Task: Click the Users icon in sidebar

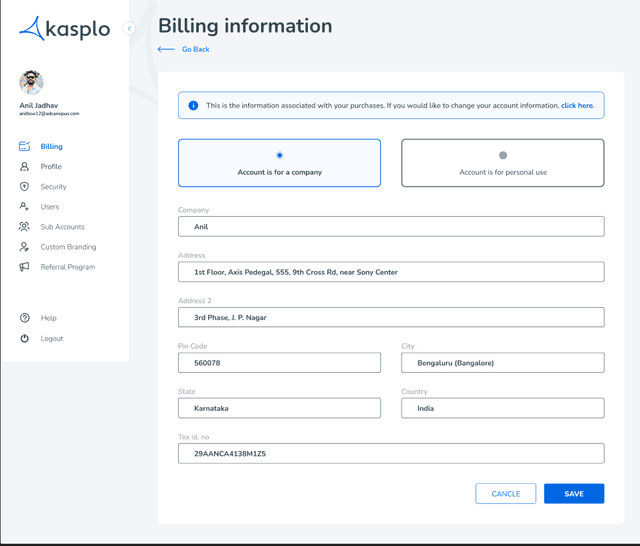Action: point(25,207)
